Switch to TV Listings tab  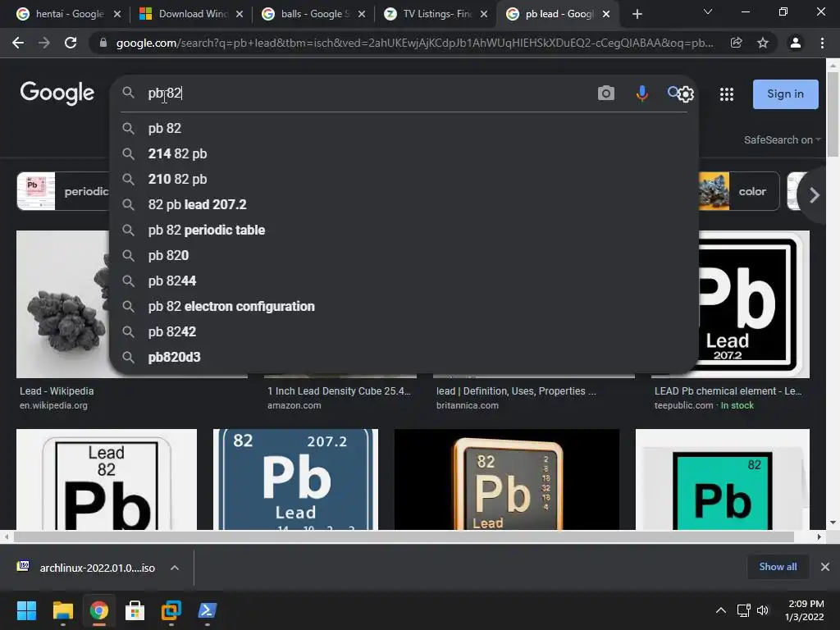coord(437,14)
